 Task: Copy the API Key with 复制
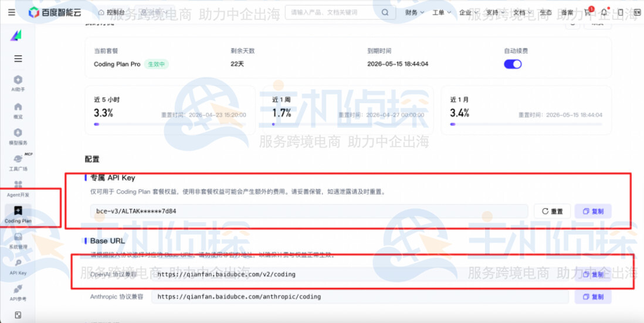(593, 212)
